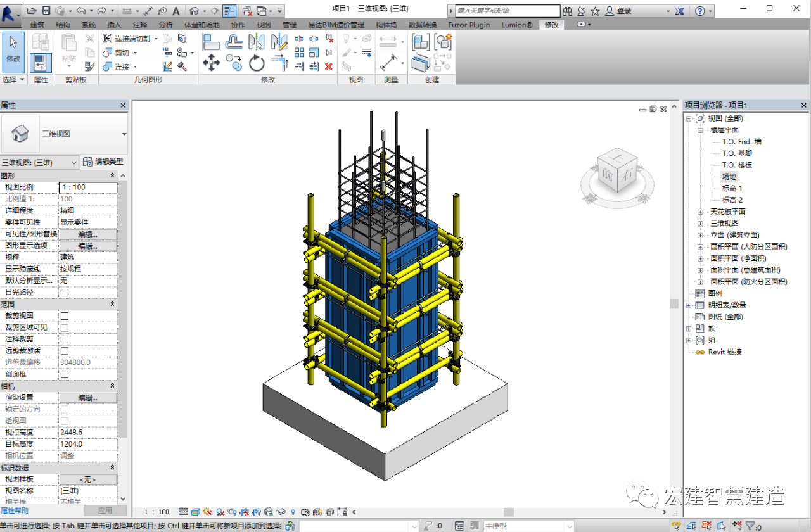The height and width of the screenshot is (532, 811).
Task: Click the 视图比例 value field
Action: point(88,187)
